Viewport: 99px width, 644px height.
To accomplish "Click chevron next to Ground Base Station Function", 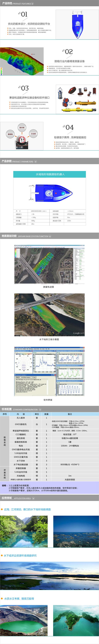I will pyautogui.click(x=50, y=236).
